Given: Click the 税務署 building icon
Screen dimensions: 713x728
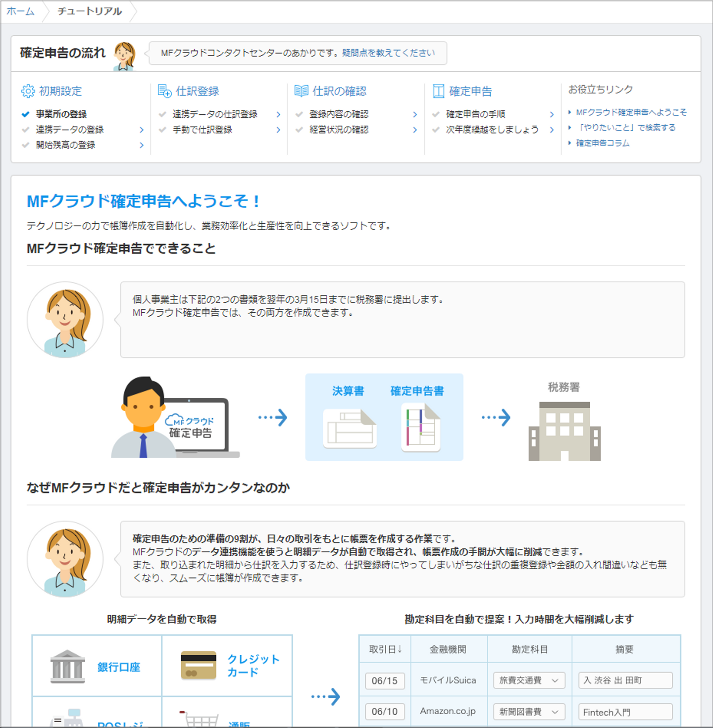Looking at the screenshot, I should point(564,431).
